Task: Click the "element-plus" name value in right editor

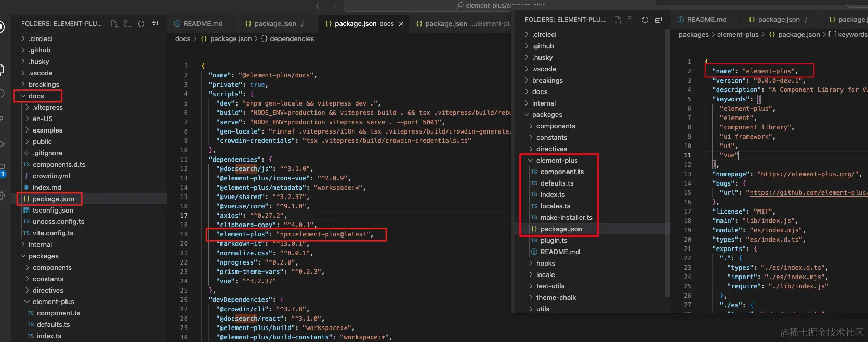Action: click(770, 71)
